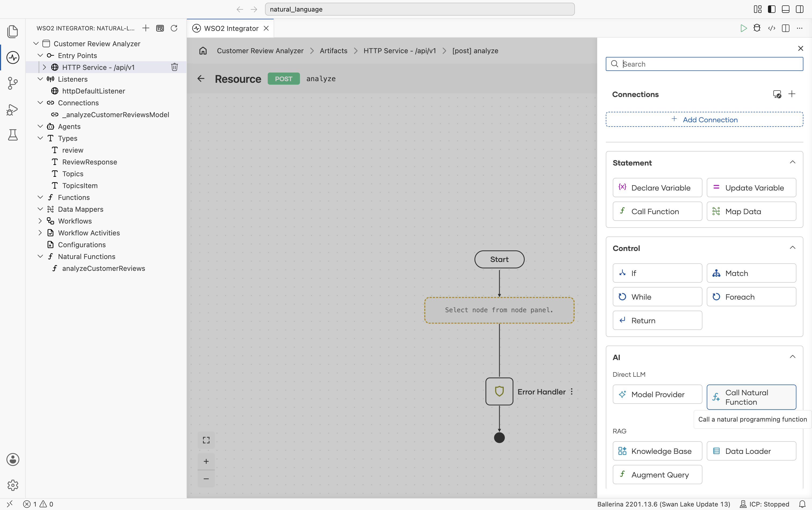Collapse the Customer Review Analyzer tree root
The image size is (812, 510).
(36, 44)
